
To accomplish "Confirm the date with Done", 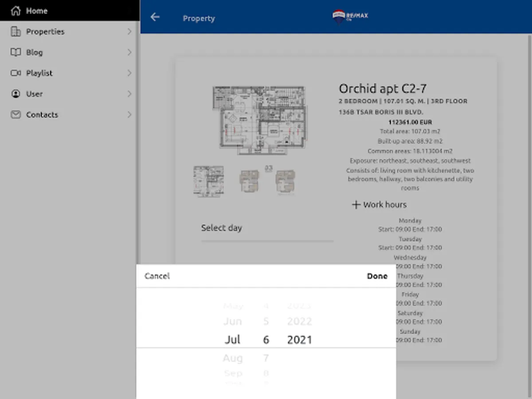I will pyautogui.click(x=377, y=276).
